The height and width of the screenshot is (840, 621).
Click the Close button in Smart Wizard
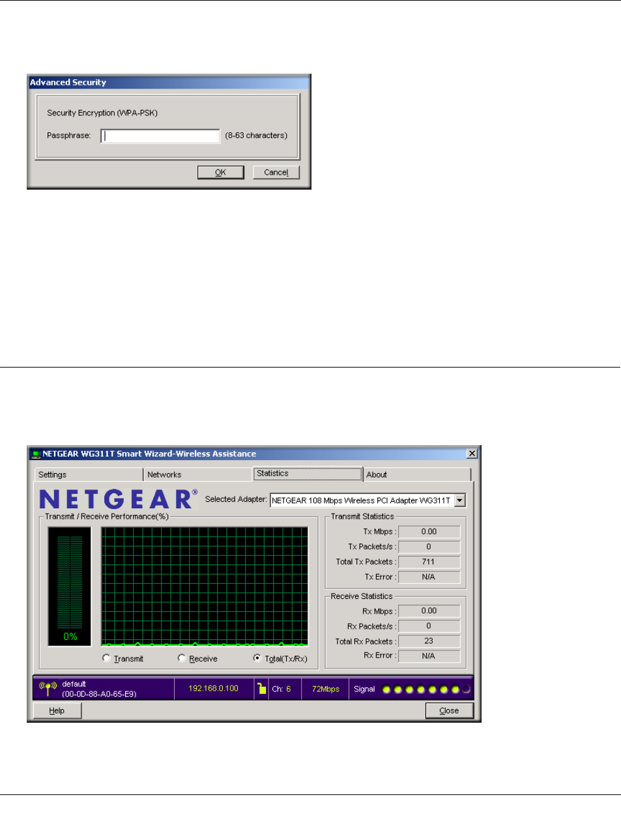(450, 710)
